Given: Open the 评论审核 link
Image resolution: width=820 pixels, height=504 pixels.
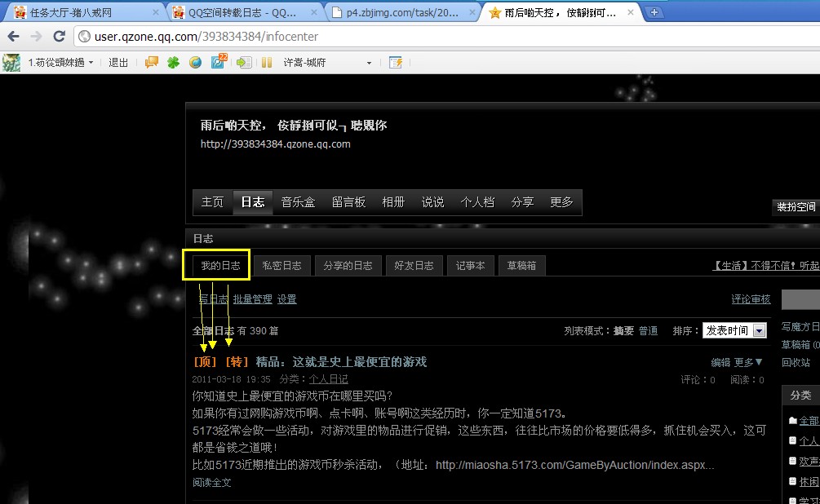Looking at the screenshot, I should pyautogui.click(x=751, y=299).
